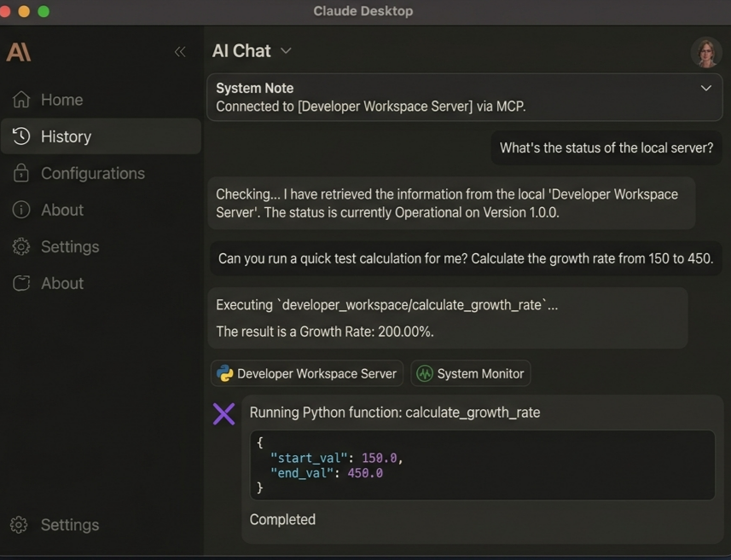Click 'Running Python function: calculate_growth_rate' header
This screenshot has width=731, height=560.
click(x=394, y=413)
